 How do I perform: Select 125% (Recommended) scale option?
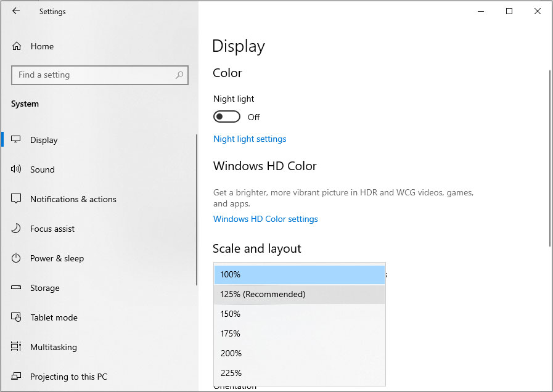pos(299,294)
